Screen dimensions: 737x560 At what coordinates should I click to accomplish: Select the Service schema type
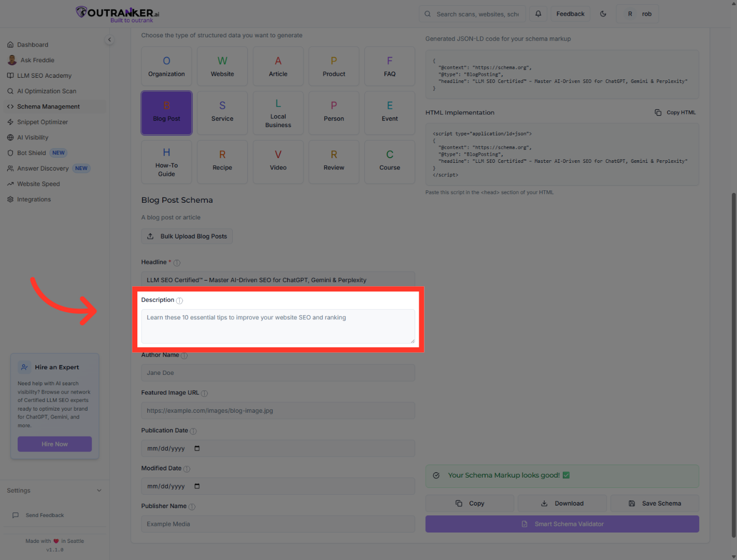click(x=222, y=113)
